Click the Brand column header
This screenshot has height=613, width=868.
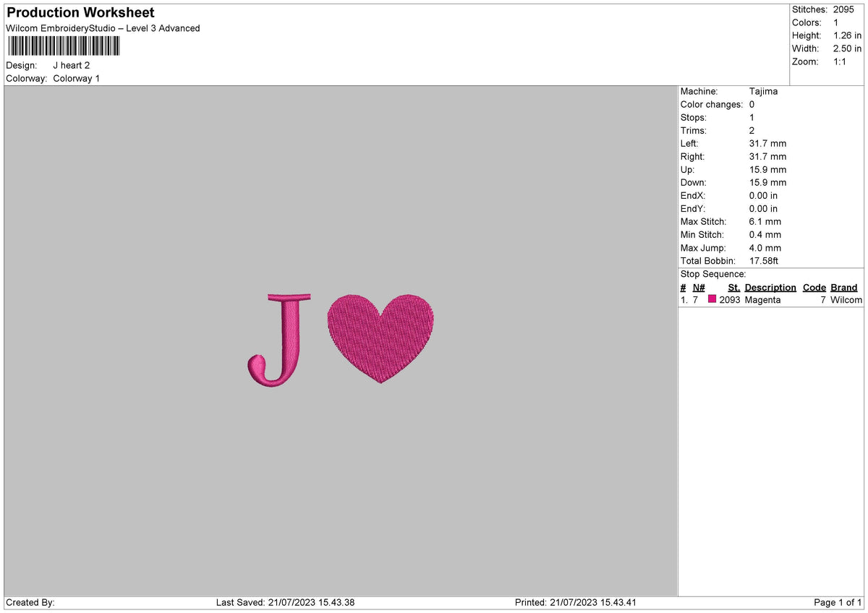tap(843, 287)
